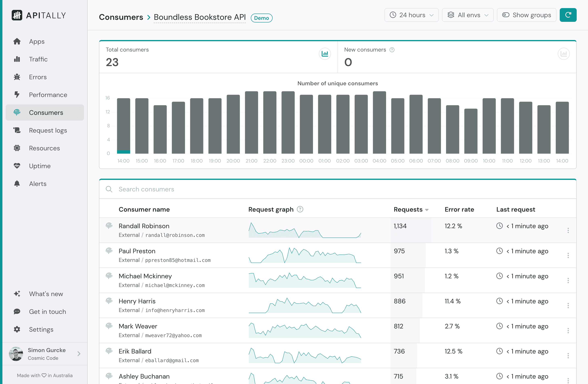
Task: Open the help tooltip beside New consumers
Action: [392, 50]
